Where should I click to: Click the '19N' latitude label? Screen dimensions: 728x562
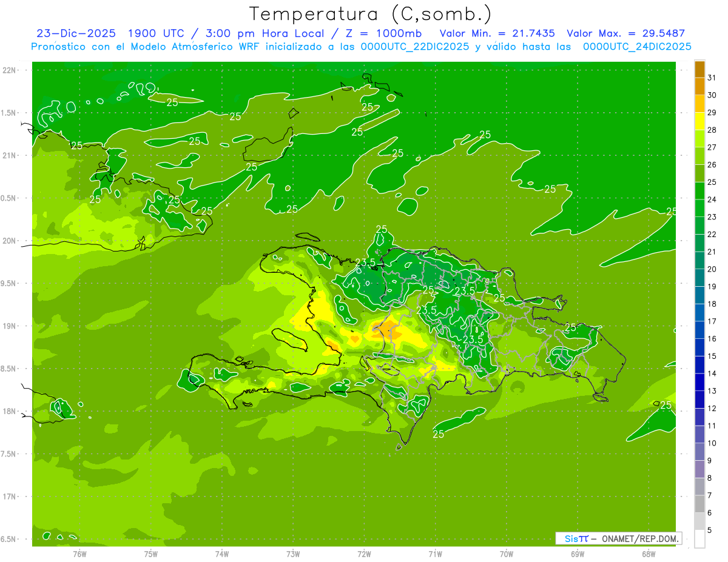coord(10,326)
